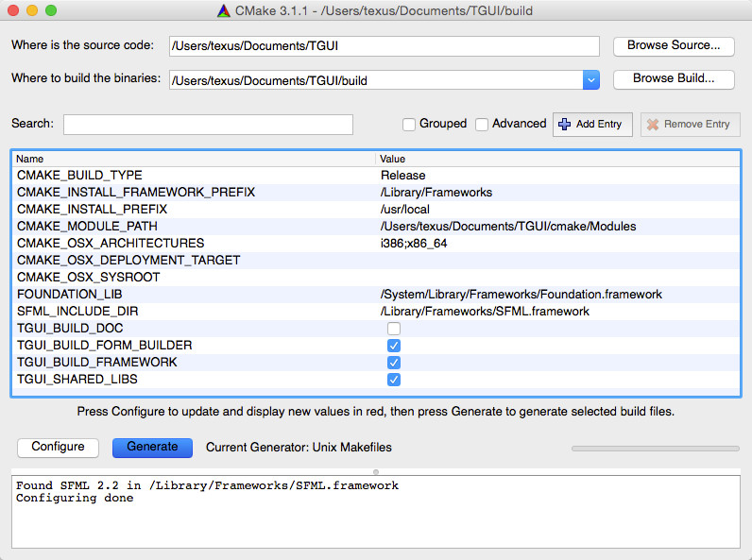Screen dimensions: 752x560
Task: Click the /Library/Frameworks value
Action: [x=436, y=193]
